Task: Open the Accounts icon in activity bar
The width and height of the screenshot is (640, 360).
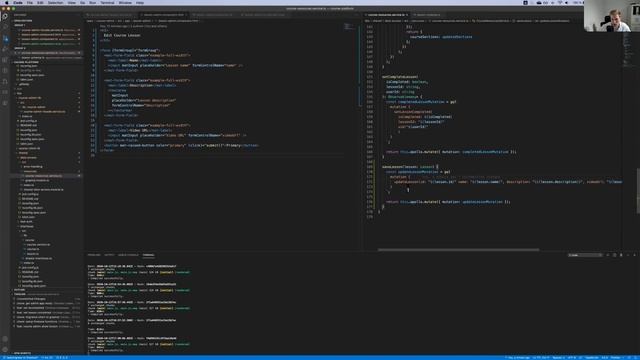Action: pos(5,339)
